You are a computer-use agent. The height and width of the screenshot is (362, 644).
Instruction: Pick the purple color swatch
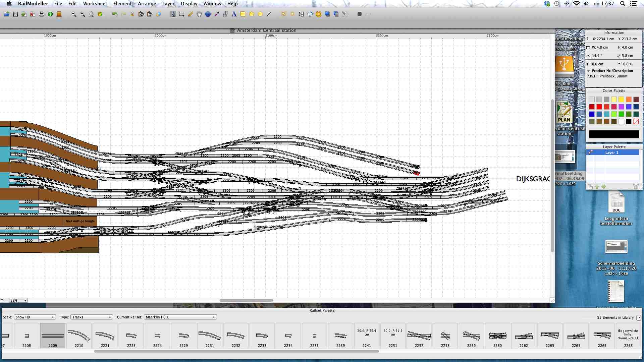point(621,107)
